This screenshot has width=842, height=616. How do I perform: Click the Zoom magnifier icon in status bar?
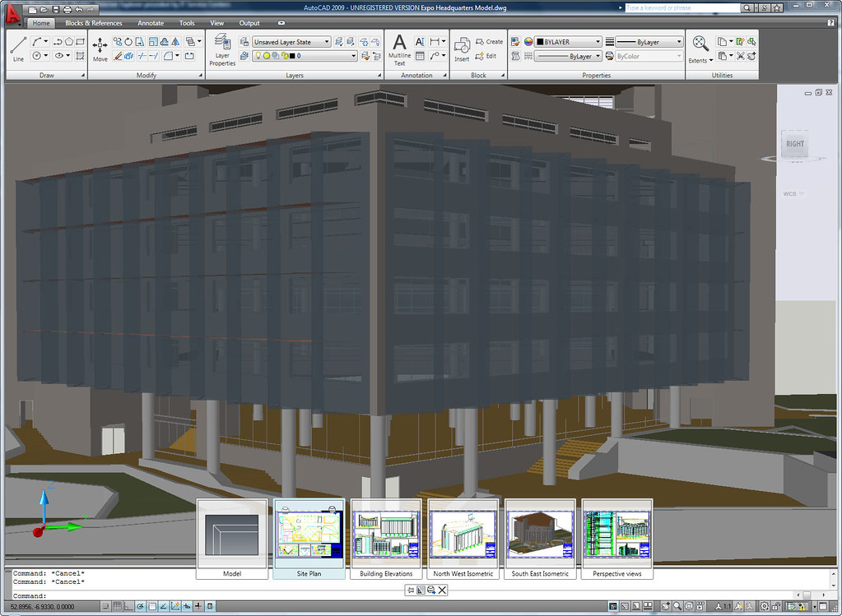pos(677,607)
